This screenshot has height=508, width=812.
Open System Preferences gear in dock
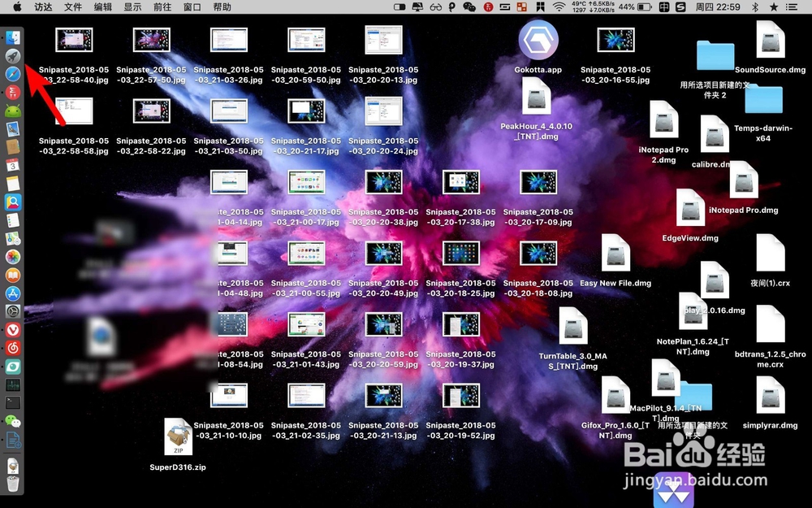[x=13, y=311]
